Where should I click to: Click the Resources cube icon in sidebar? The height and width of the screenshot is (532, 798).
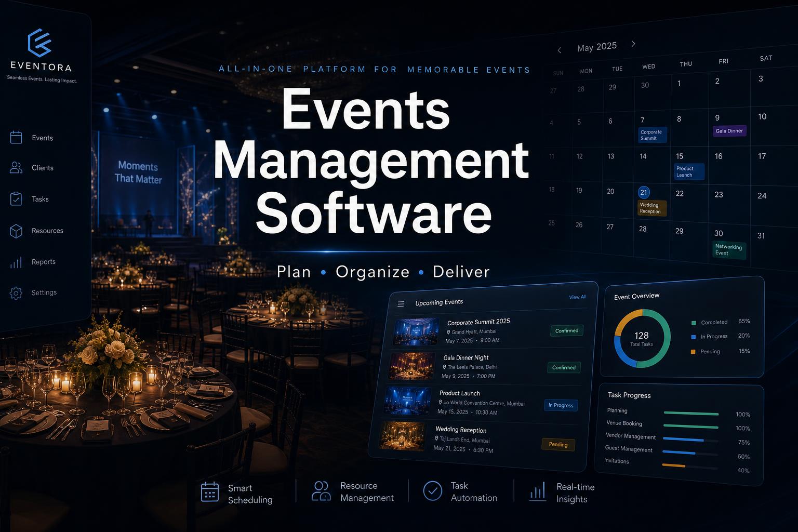click(16, 231)
